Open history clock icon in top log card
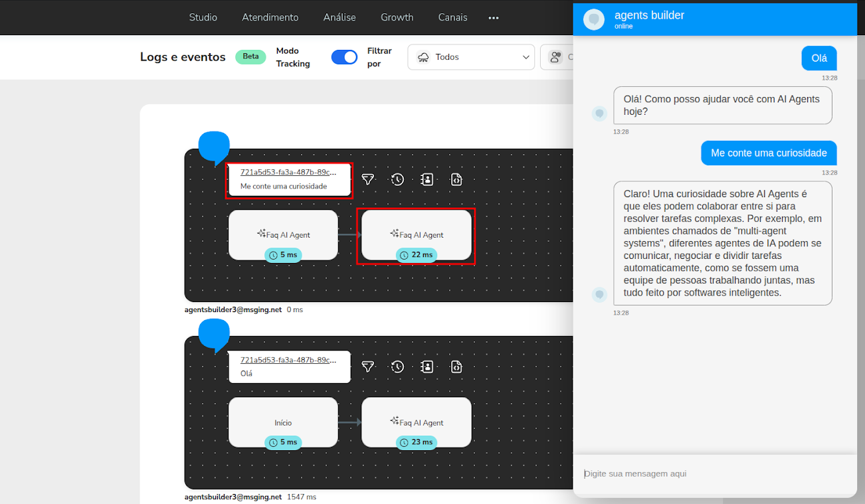 coord(397,179)
